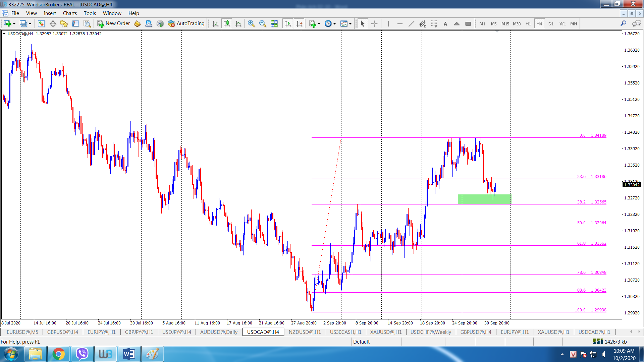Viewport: 644px width, 362px height.
Task: Expand the Templates dropdown arrow
Action: pyautogui.click(x=350, y=23)
